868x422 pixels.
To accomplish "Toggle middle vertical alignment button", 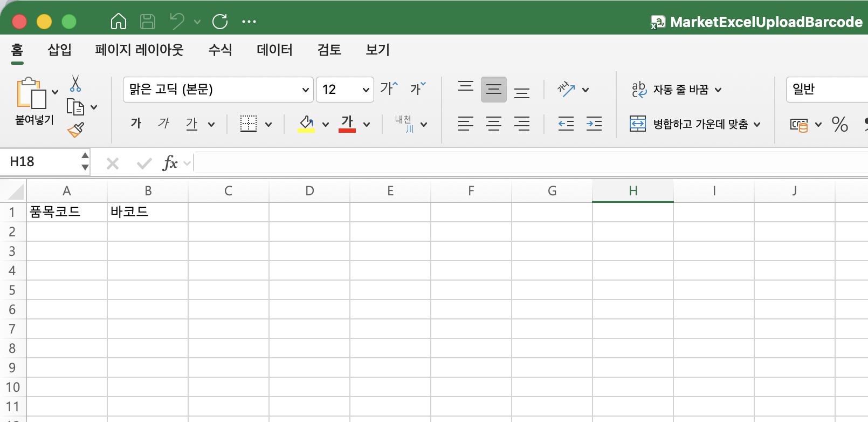I will tap(493, 90).
